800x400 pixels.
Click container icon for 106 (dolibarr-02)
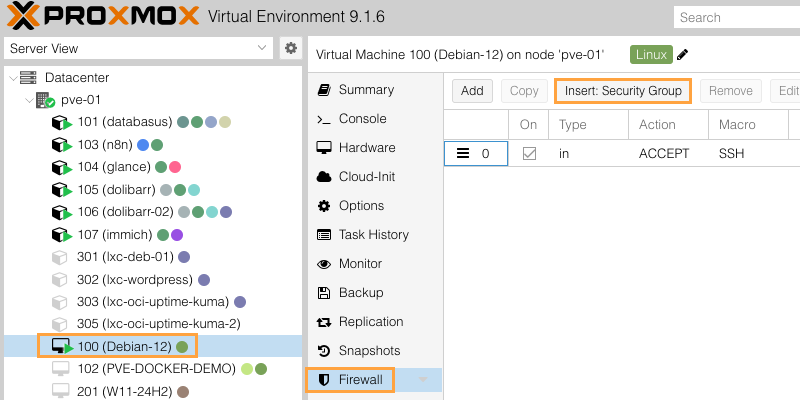(x=62, y=212)
